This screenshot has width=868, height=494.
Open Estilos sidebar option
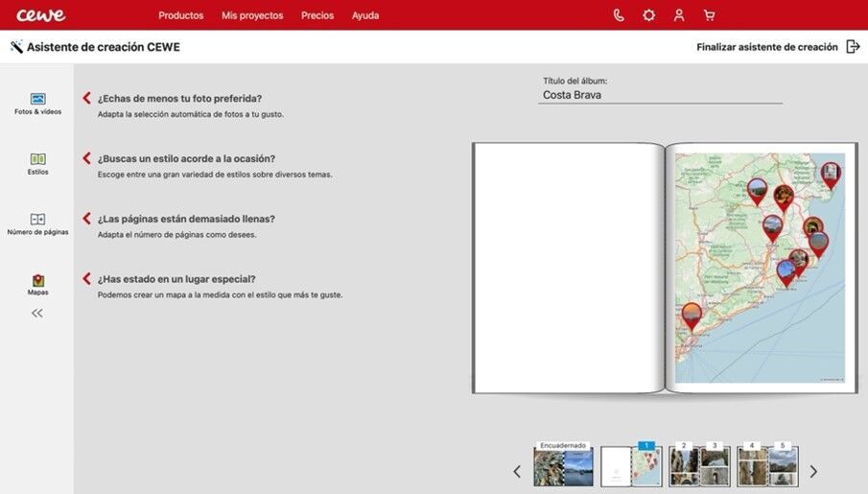click(37, 164)
